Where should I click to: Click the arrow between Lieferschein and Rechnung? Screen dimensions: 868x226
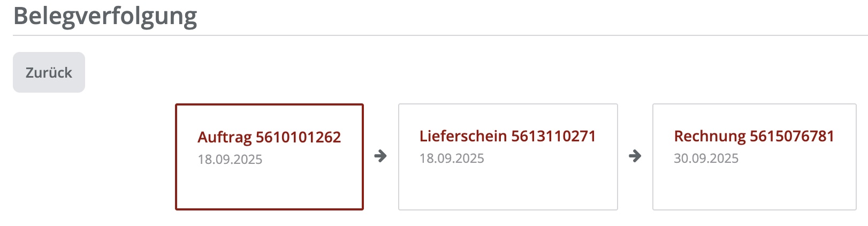(635, 156)
